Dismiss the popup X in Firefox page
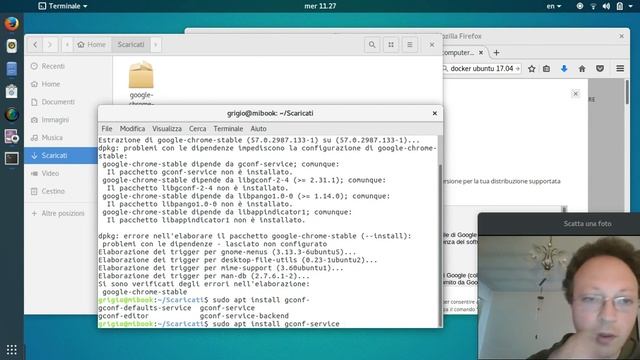640x360 pixels. pos(576,94)
